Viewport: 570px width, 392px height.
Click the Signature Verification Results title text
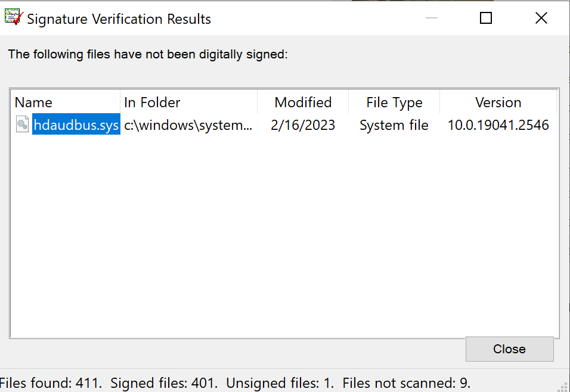pos(119,19)
